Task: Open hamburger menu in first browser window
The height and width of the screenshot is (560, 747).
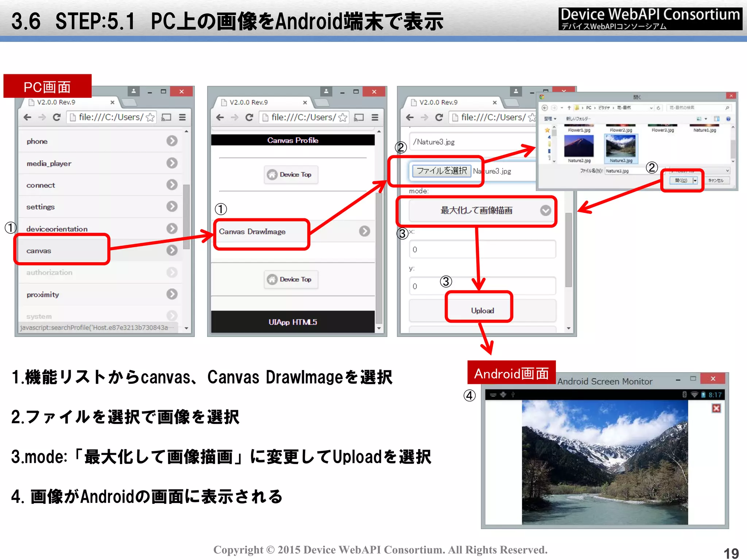Action: (x=182, y=117)
